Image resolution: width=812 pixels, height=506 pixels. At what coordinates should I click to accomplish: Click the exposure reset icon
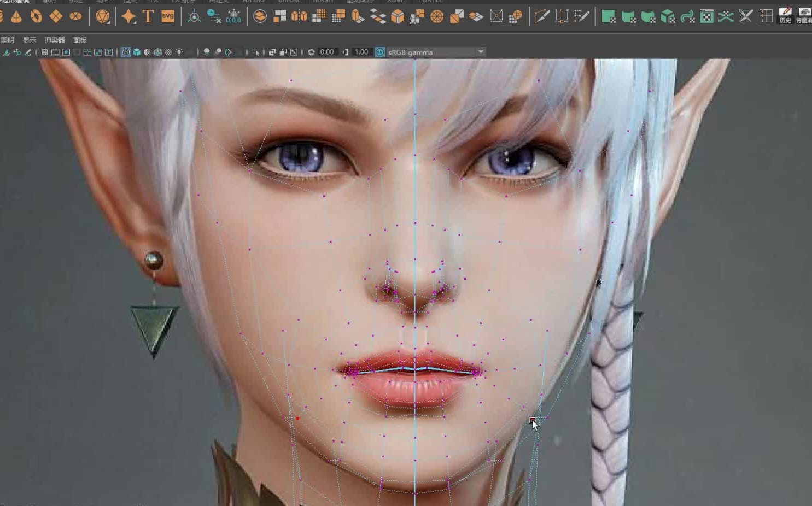[311, 52]
